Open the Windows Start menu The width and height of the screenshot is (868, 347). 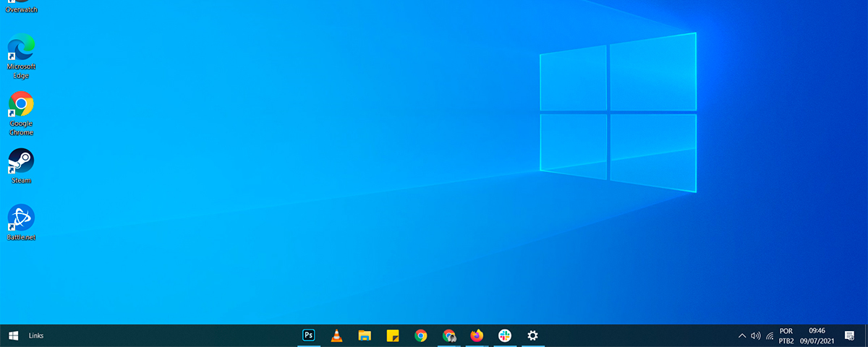coord(13,335)
